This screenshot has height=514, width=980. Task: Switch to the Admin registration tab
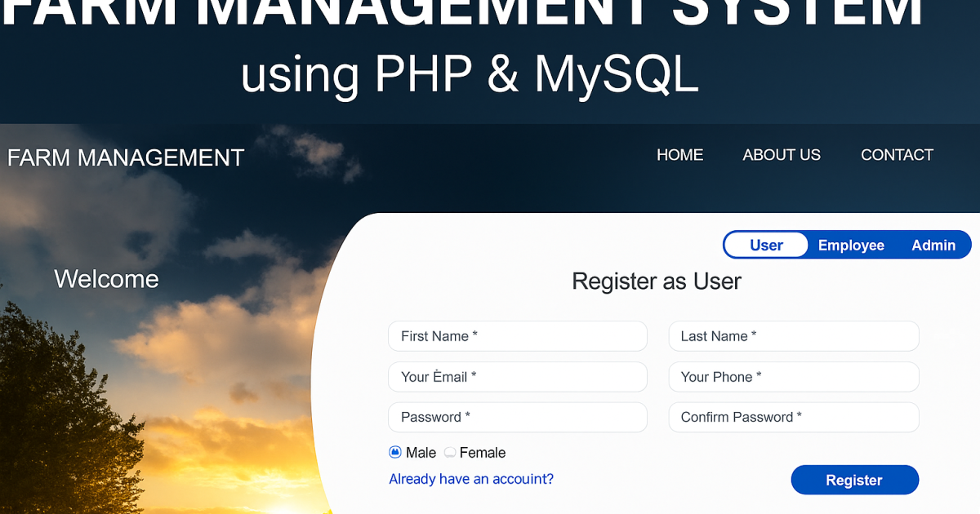(x=933, y=245)
